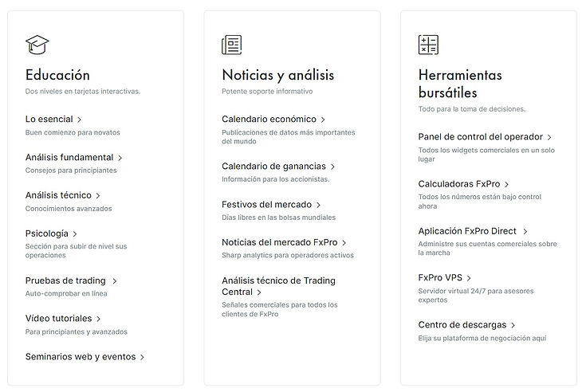Click the calculator Herramientas bursátiles icon
586x392 pixels.
[428, 45]
